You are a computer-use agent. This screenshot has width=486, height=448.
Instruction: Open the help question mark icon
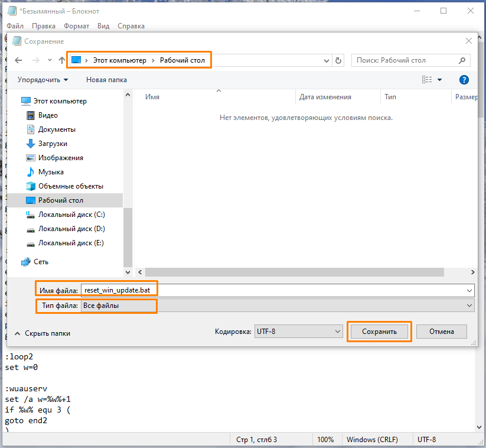point(464,80)
